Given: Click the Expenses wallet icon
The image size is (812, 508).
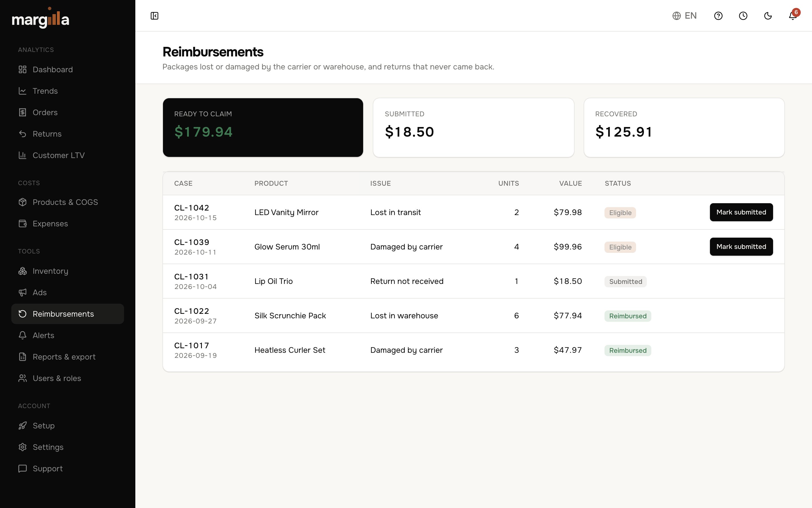Looking at the screenshot, I should point(23,224).
